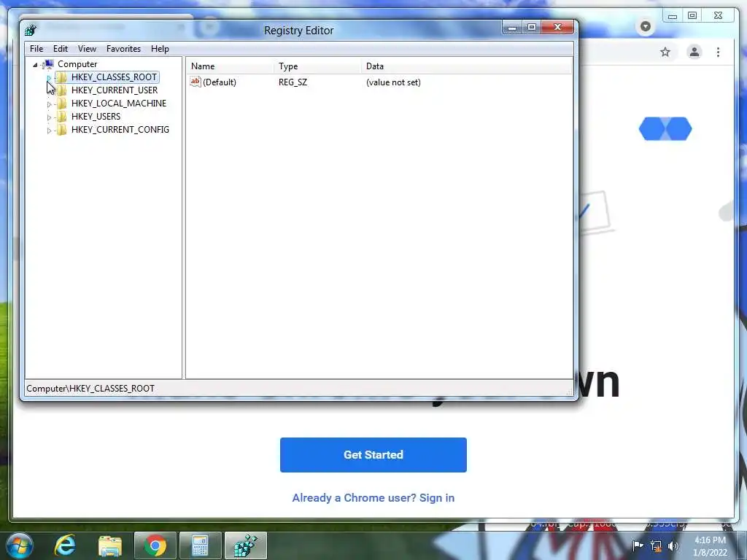
Task: Select the (Default) value entry
Action: (219, 82)
